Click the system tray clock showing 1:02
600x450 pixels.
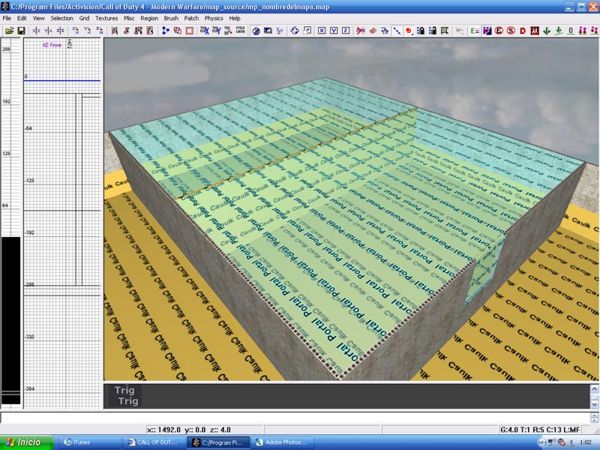tap(586, 443)
